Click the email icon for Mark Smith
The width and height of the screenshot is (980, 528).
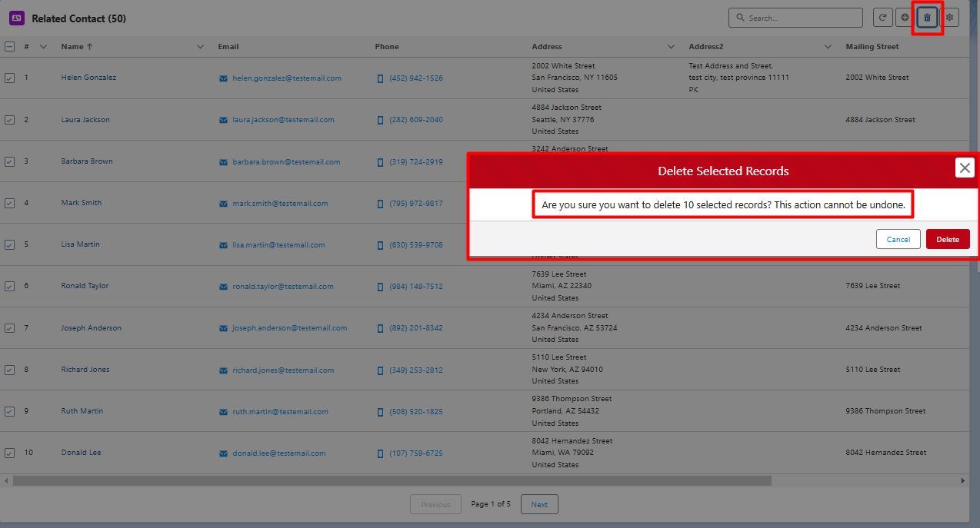point(223,204)
